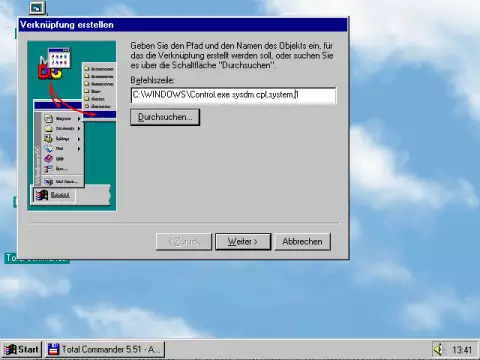Select the desktop icon above the dialog

click(x=37, y=8)
